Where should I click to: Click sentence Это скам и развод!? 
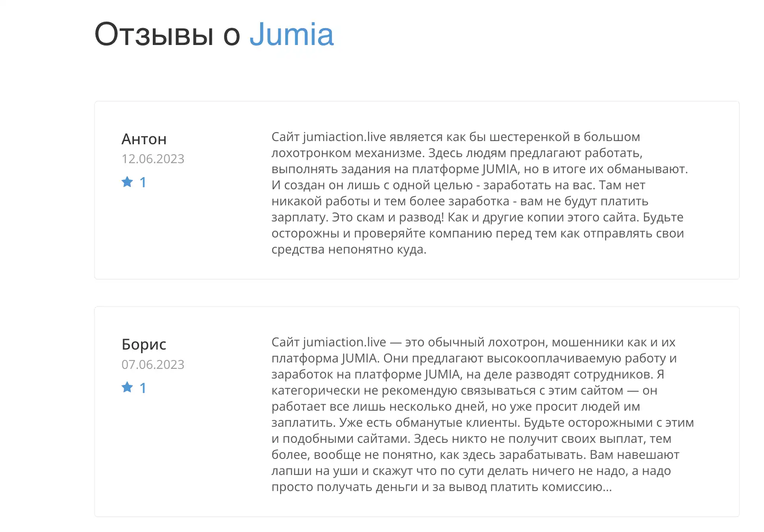pyautogui.click(x=388, y=217)
